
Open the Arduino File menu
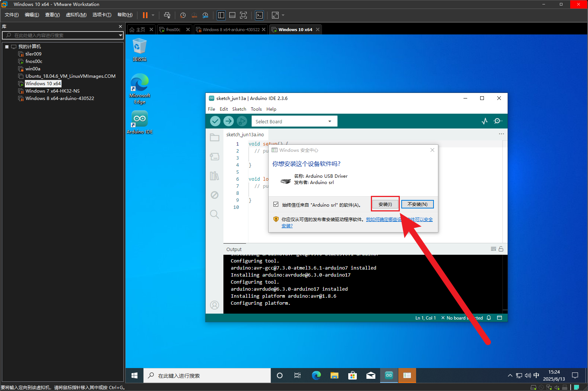pyautogui.click(x=212, y=109)
